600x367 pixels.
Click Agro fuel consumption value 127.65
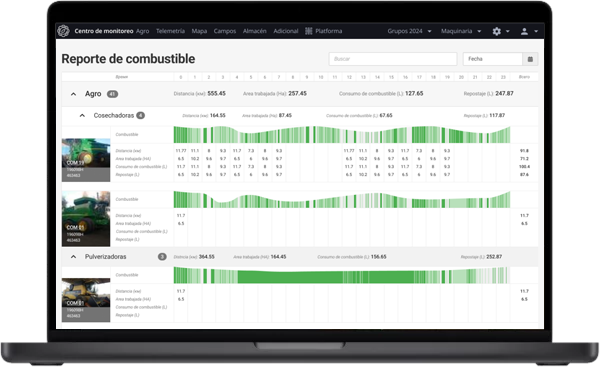click(414, 93)
